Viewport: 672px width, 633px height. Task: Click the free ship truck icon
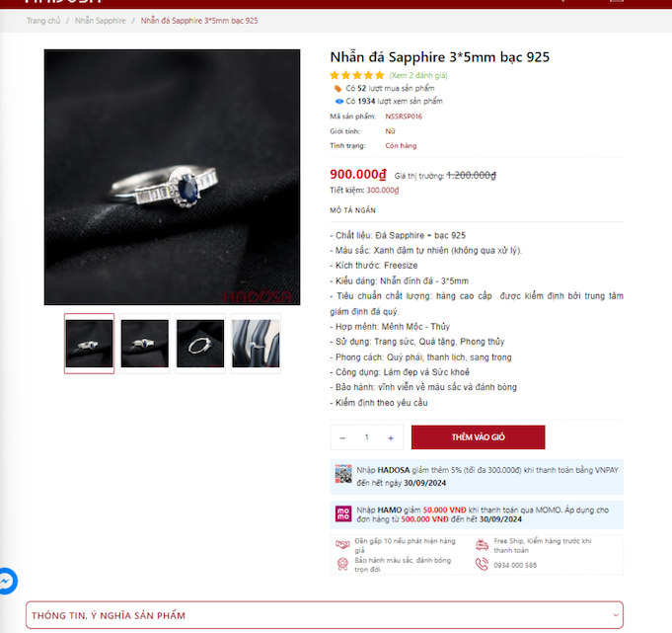(x=482, y=545)
